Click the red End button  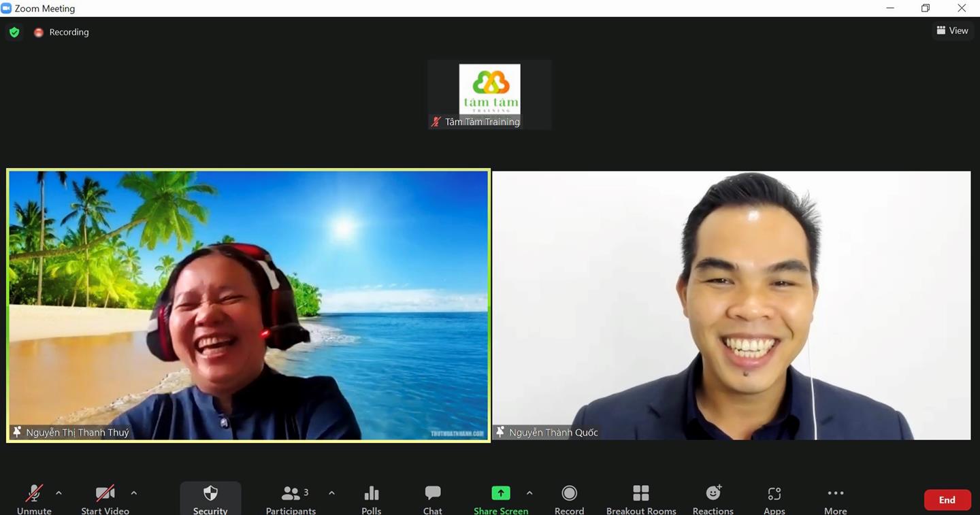pyautogui.click(x=947, y=500)
